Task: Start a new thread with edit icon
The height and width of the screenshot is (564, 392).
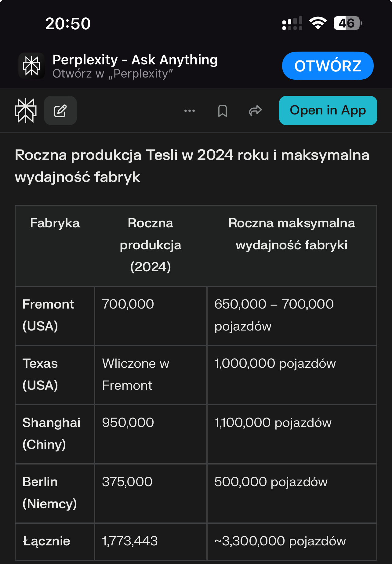Action: (x=60, y=110)
